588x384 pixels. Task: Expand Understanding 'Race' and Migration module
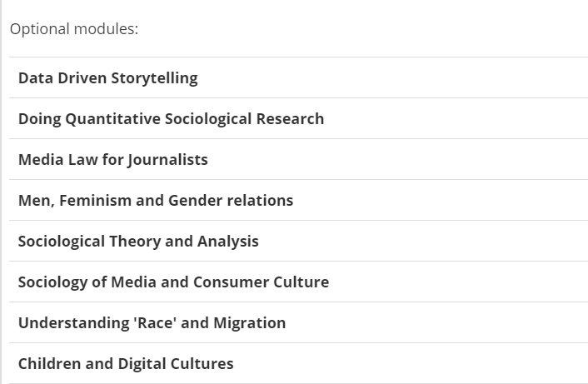[298, 322]
